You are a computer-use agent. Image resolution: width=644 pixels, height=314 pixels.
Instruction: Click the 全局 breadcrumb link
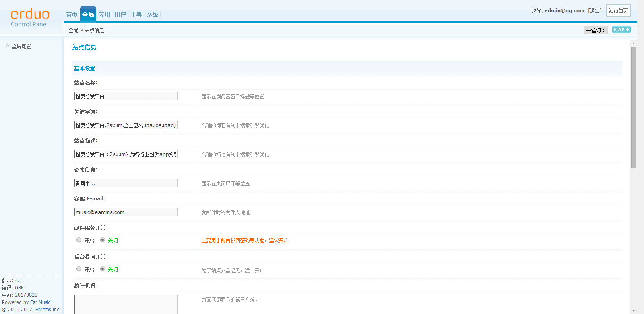(73, 30)
